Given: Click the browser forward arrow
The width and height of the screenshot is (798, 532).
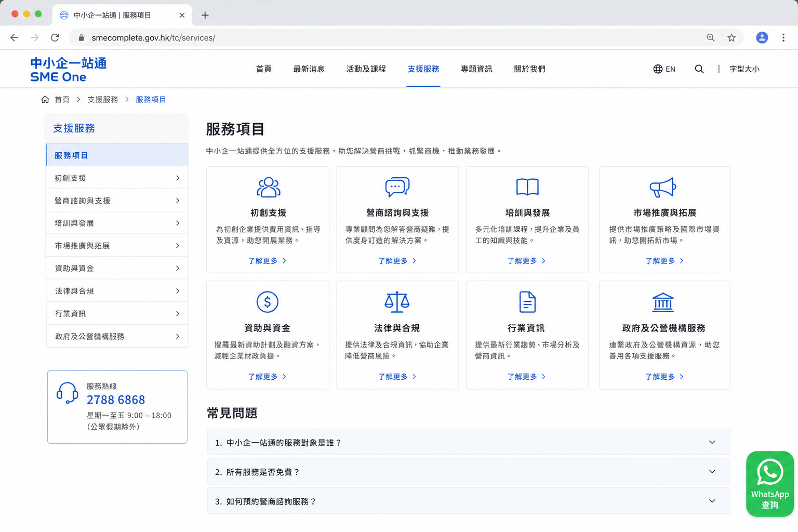Looking at the screenshot, I should (34, 37).
